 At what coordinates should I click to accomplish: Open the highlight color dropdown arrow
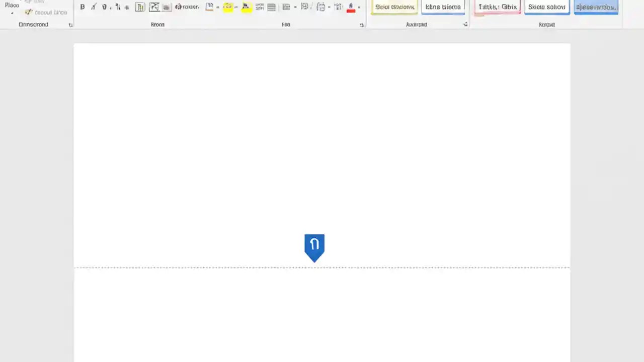point(235,7)
